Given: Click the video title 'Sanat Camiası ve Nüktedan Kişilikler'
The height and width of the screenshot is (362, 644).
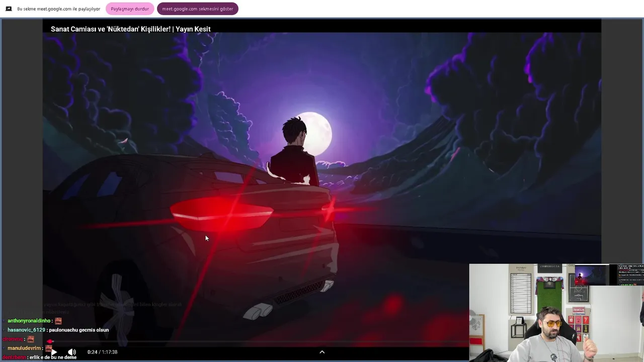Looking at the screenshot, I should click(131, 29).
